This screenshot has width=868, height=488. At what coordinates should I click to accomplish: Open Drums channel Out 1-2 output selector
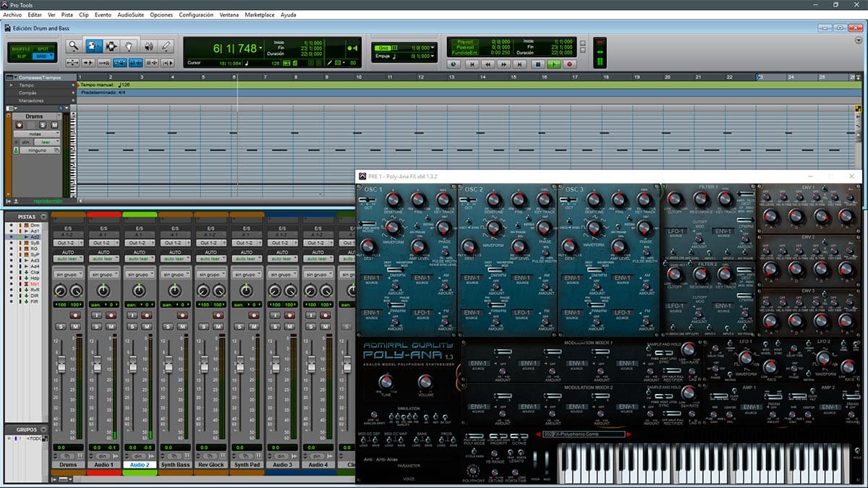68,243
